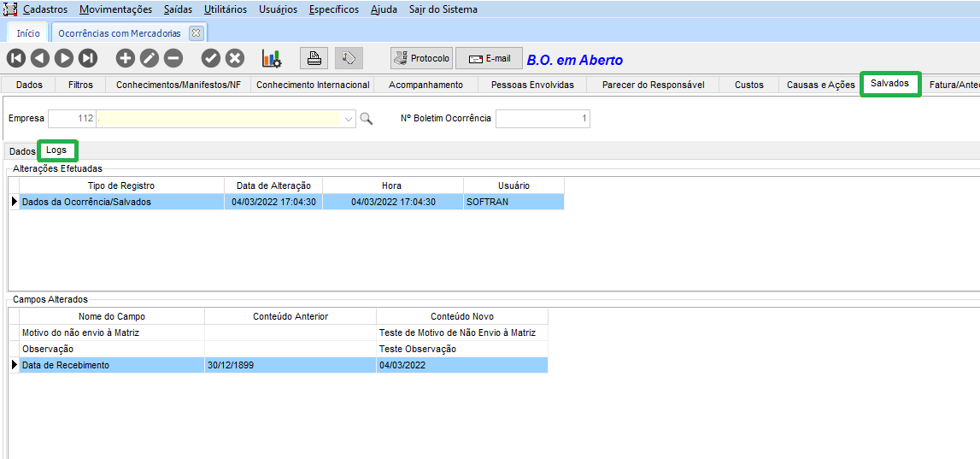Select the Logs sub-tab

click(56, 150)
